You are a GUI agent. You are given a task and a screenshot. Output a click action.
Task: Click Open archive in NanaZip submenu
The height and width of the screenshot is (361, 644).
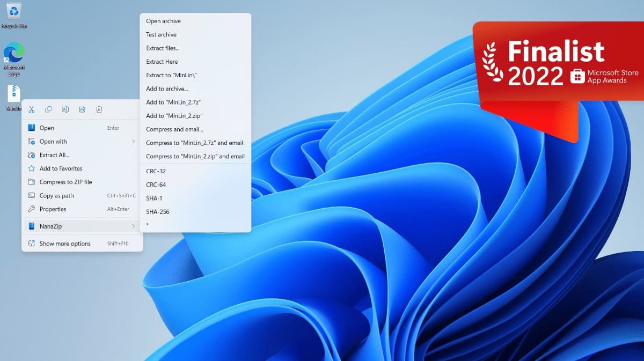click(x=163, y=21)
